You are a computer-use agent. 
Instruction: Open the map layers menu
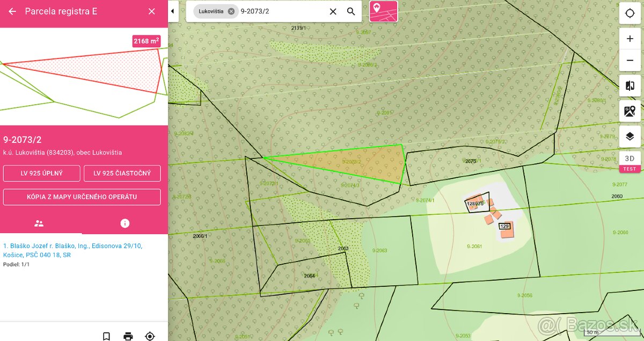630,136
